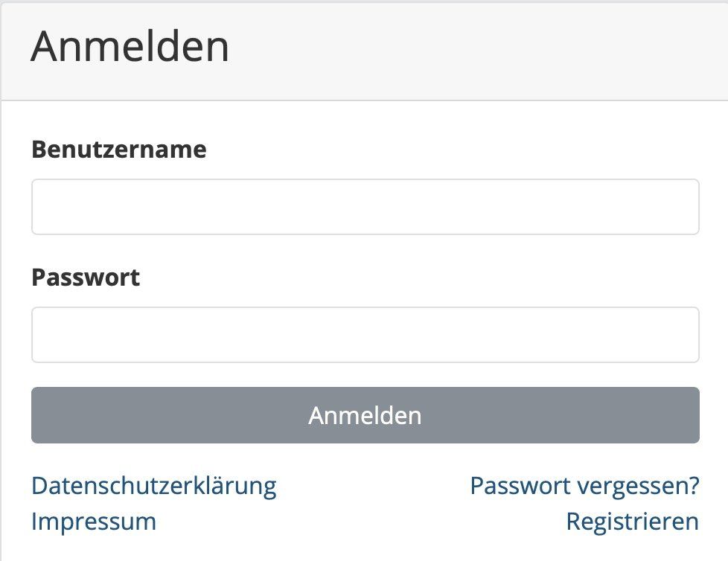Show the site's Impressum legal notice
This screenshot has width=728, height=561.
[94, 522]
